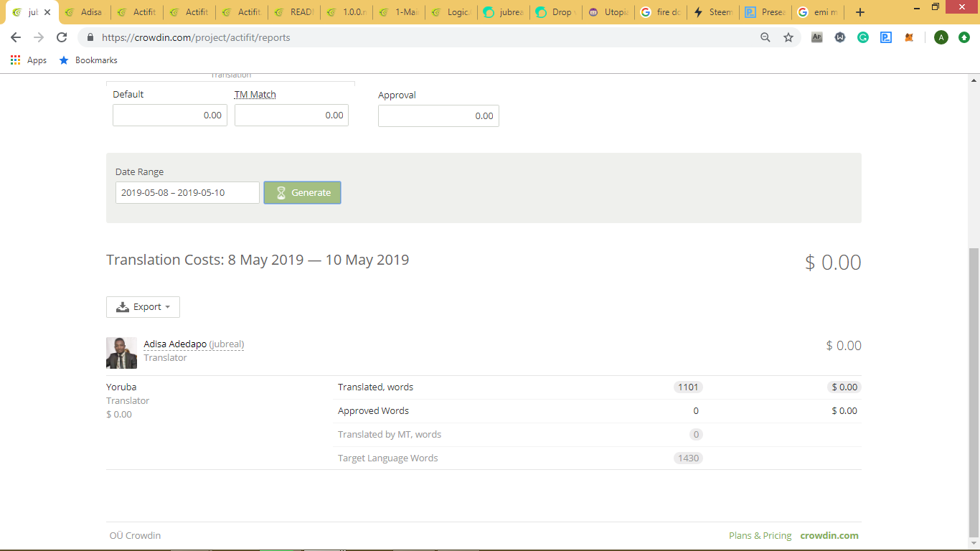This screenshot has width=980, height=551.
Task: Open the Grammarly extension icon
Action: coord(863,37)
